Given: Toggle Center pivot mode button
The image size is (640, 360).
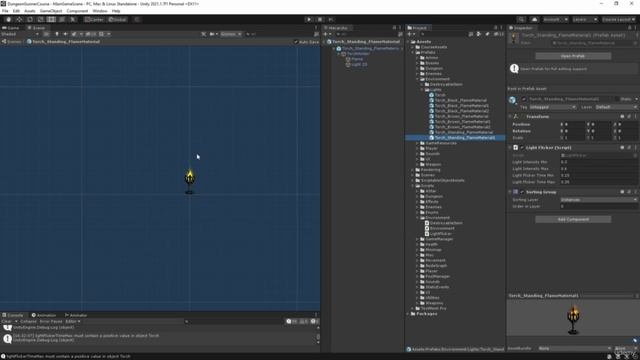Looking at the screenshot, I should [x=94, y=20].
